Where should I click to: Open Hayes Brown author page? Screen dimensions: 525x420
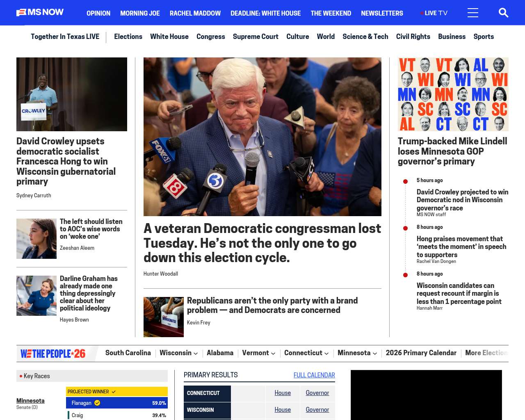(74, 320)
